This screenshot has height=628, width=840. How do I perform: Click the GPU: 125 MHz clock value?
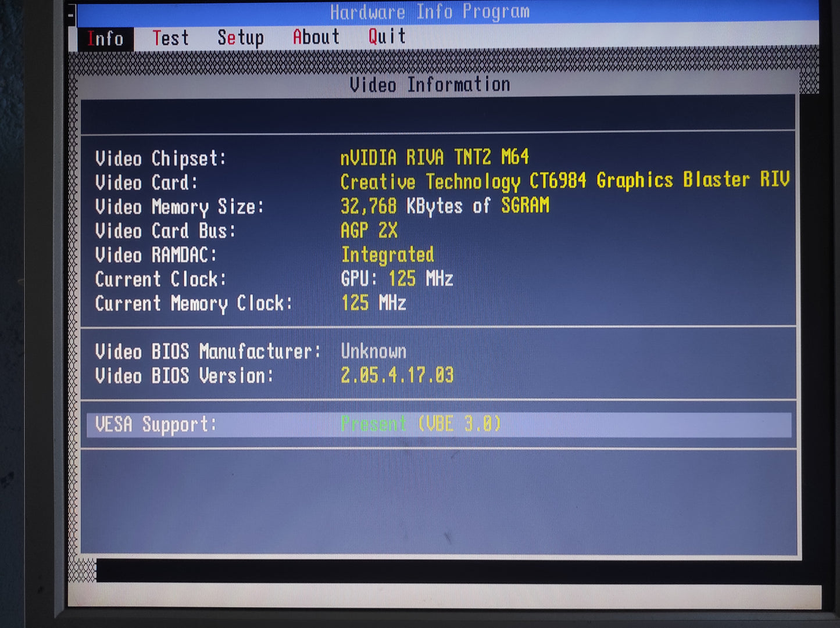click(x=396, y=279)
